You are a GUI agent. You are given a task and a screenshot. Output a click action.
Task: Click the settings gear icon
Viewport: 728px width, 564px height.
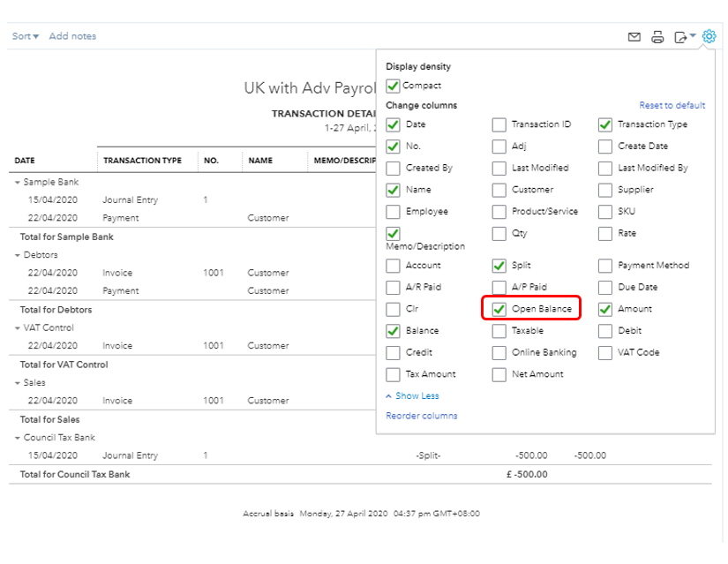(x=709, y=36)
